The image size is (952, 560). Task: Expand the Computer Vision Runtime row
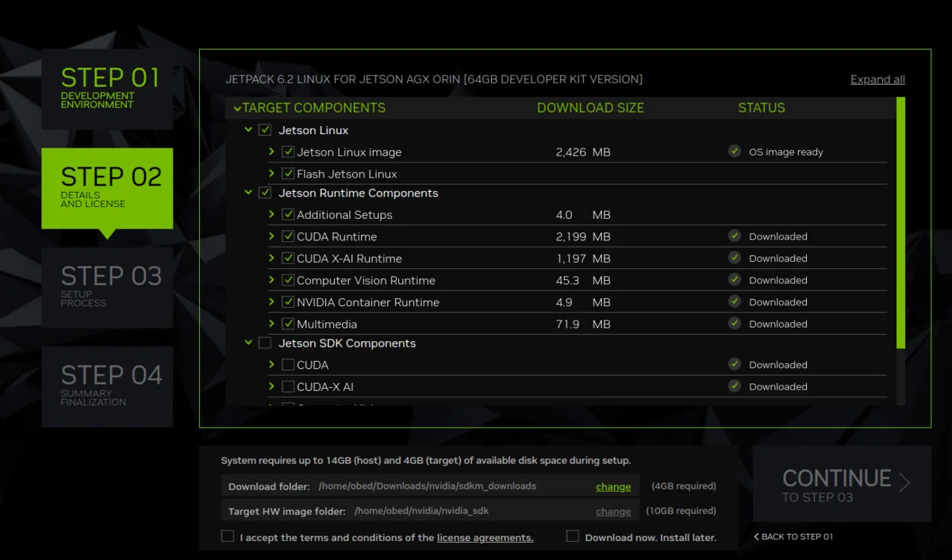click(271, 280)
